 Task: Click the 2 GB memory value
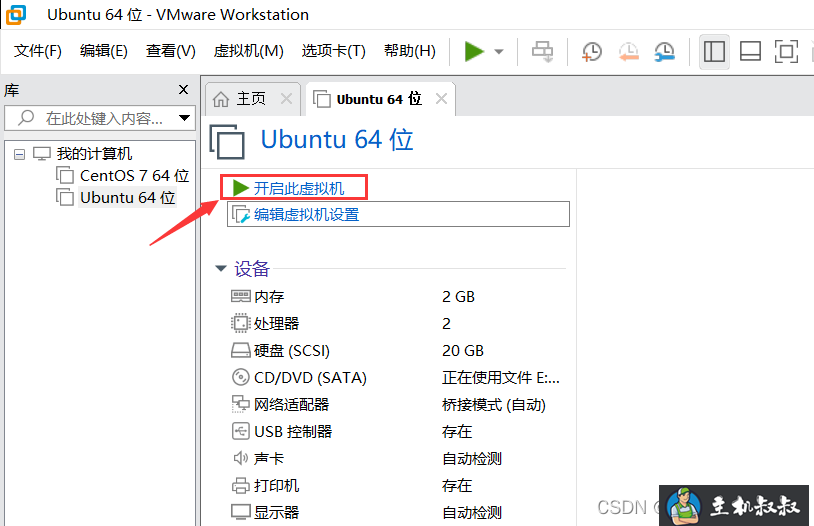click(458, 296)
